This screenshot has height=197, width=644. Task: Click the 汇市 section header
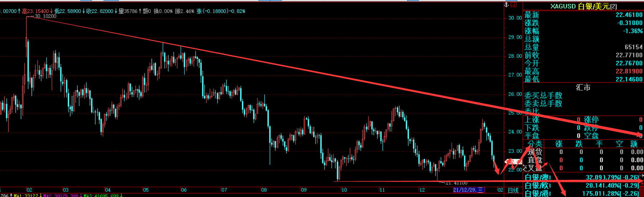pyautogui.click(x=583, y=87)
